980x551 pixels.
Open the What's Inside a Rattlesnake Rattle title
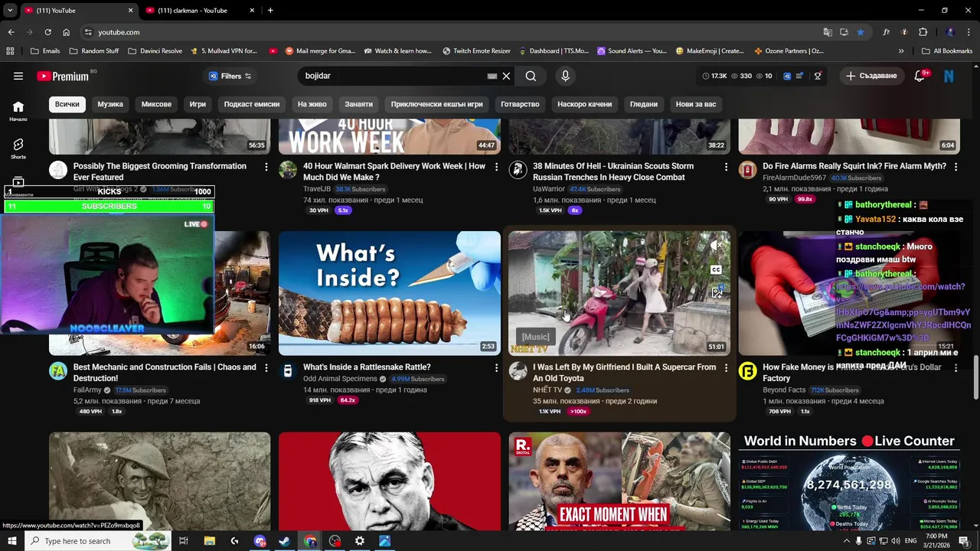367,367
